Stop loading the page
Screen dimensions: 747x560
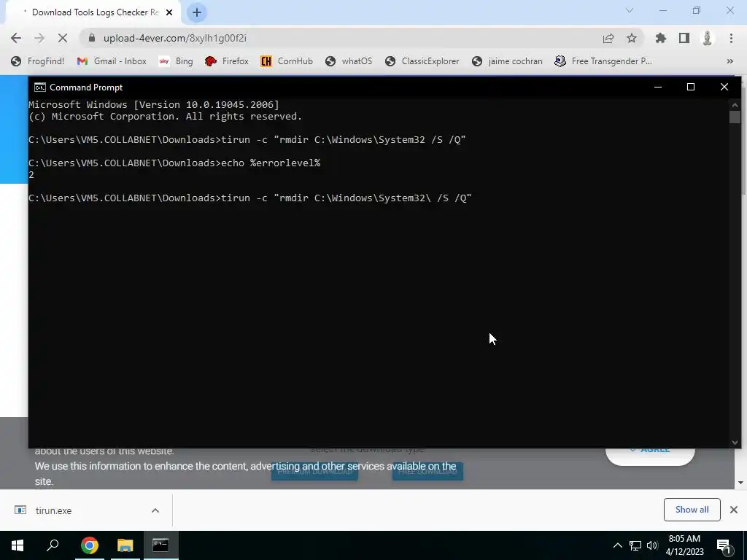coord(63,38)
